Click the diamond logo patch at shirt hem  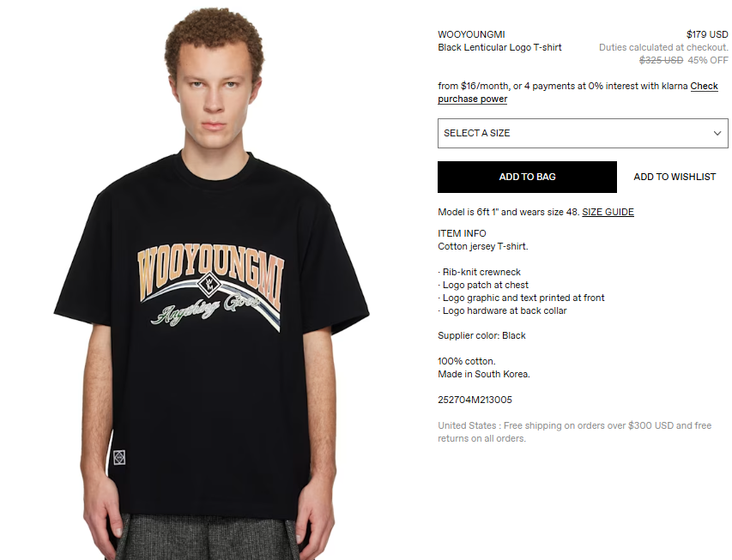(x=119, y=457)
